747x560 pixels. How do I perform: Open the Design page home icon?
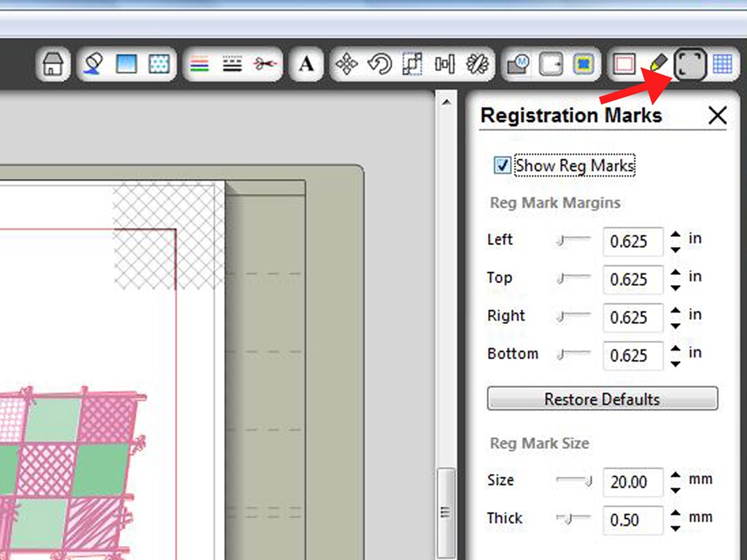coord(53,64)
